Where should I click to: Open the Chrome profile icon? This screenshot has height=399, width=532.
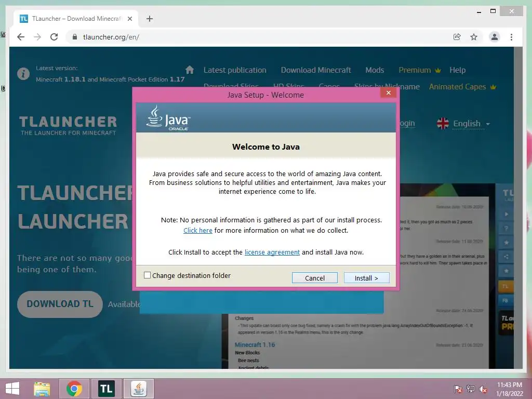pyautogui.click(x=495, y=37)
